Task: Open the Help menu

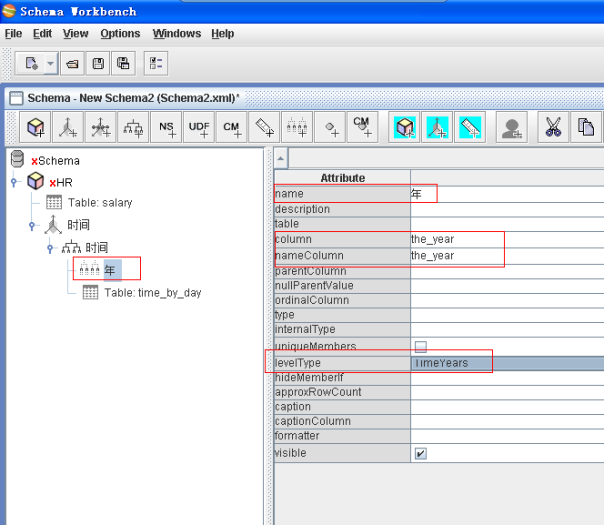Action: [222, 34]
